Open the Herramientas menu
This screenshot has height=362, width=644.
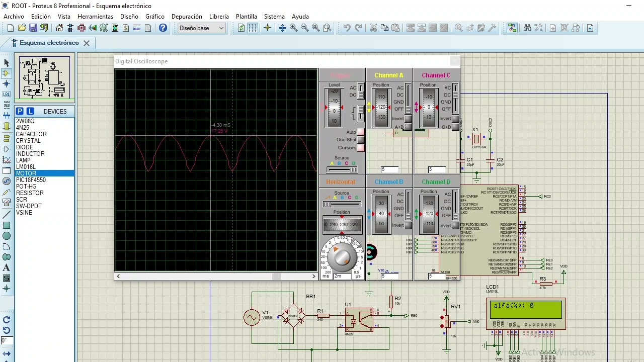96,17
